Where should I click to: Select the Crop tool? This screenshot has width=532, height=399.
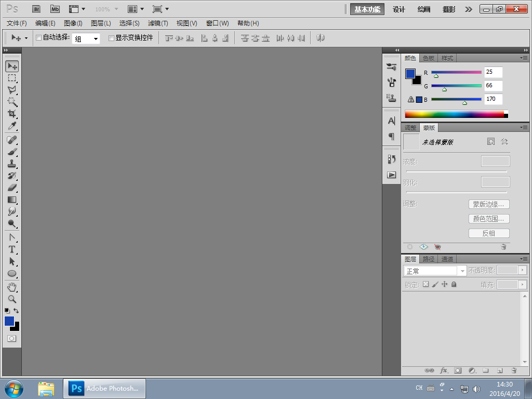coord(12,113)
